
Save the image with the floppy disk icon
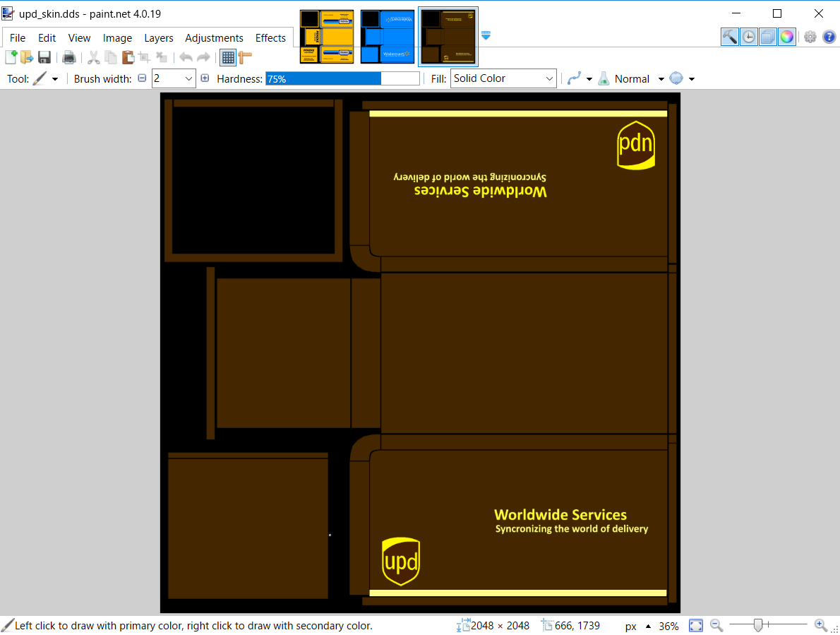[x=44, y=57]
